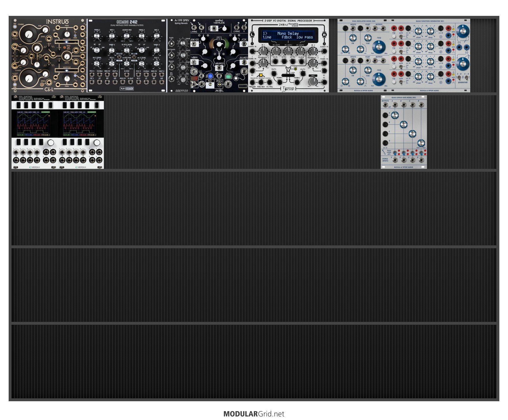Select the D-OUT jack on Gemini 2412
The height and width of the screenshot is (420, 508).
[x=130, y=82]
